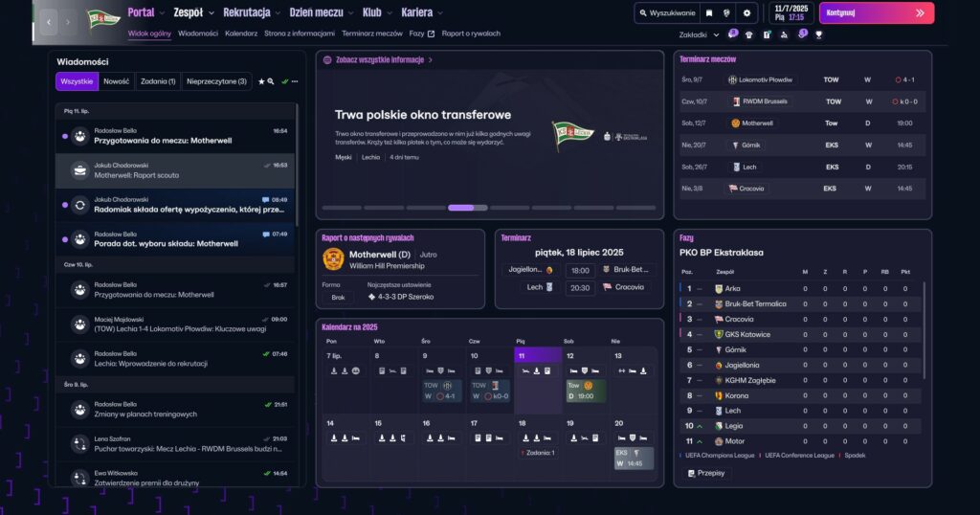Click the back navigation arrow
The image size is (980, 515).
coord(48,19)
